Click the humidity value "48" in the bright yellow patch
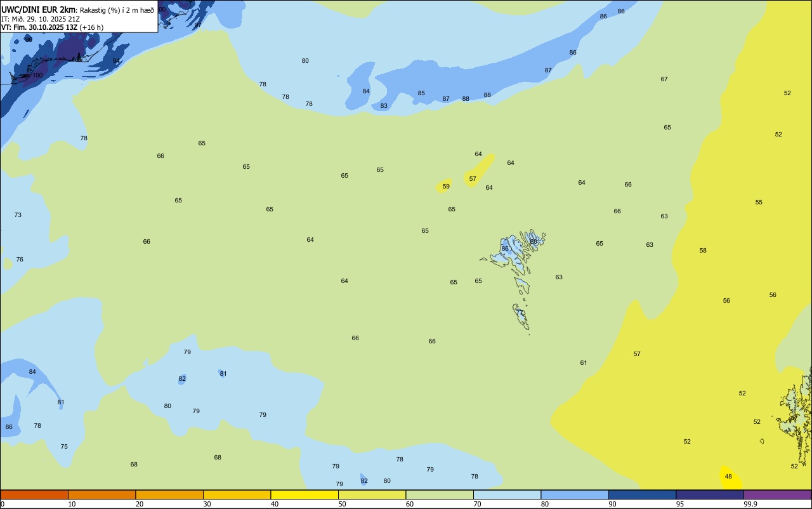 [728, 477]
